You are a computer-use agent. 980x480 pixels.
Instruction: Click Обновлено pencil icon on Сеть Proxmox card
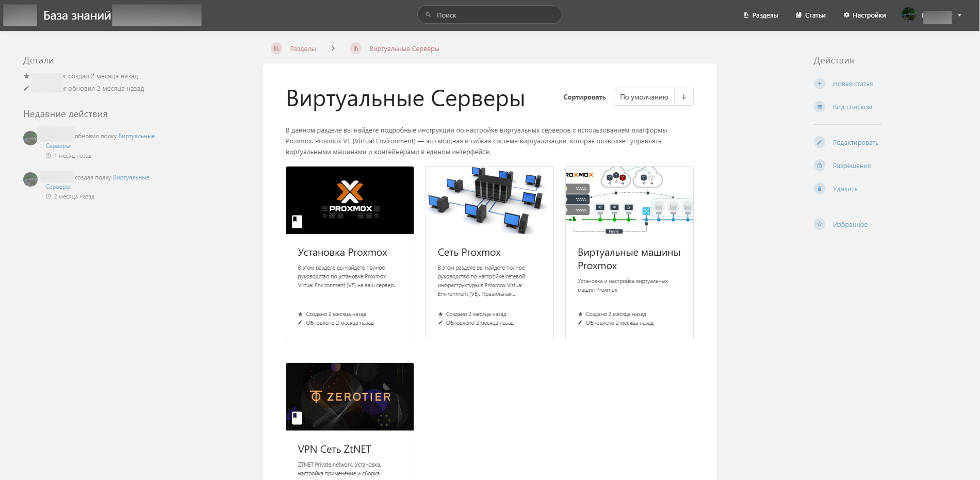click(x=440, y=323)
